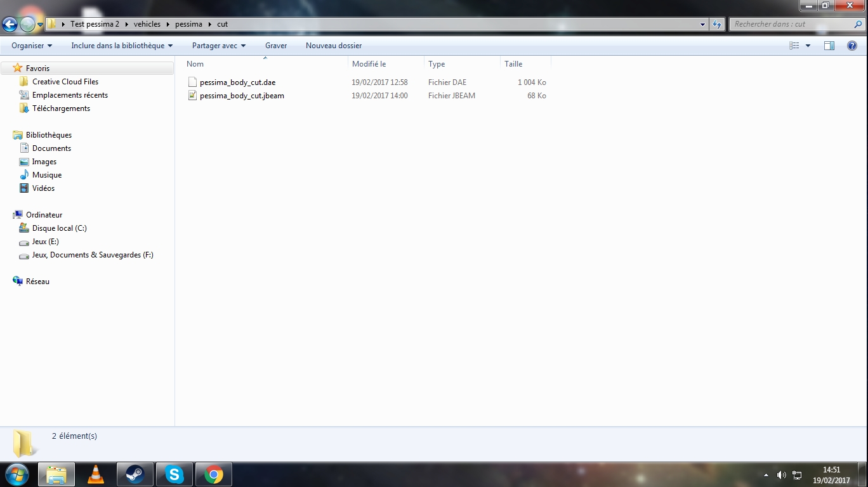The width and height of the screenshot is (868, 487).
Task: Change the view with the view icon
Action: click(x=794, y=46)
